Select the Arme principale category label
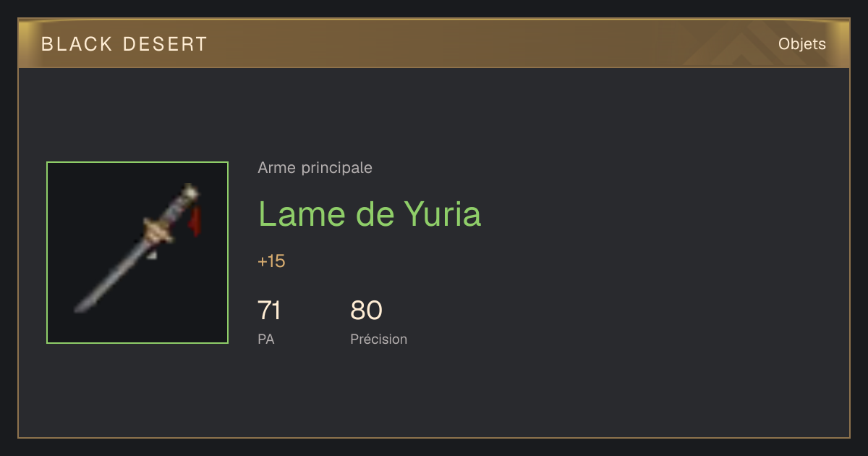The width and height of the screenshot is (868, 456). coord(315,168)
